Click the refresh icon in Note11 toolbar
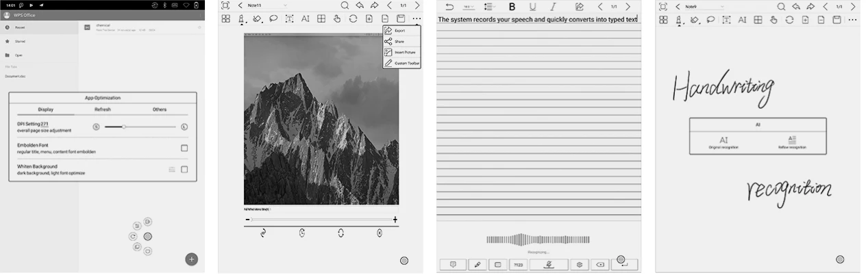This screenshot has width=868, height=275. point(353,19)
